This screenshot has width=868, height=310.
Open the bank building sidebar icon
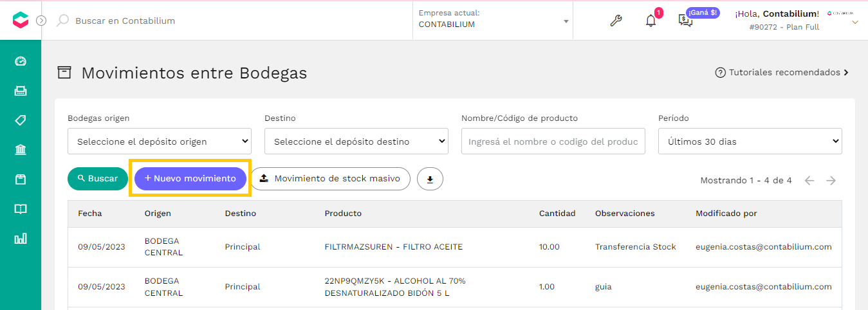[x=21, y=150]
